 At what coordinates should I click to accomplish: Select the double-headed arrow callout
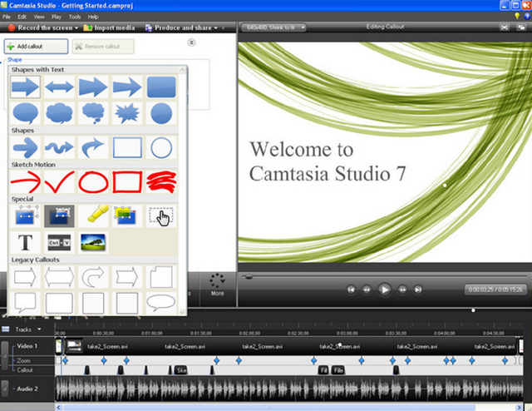pos(59,87)
